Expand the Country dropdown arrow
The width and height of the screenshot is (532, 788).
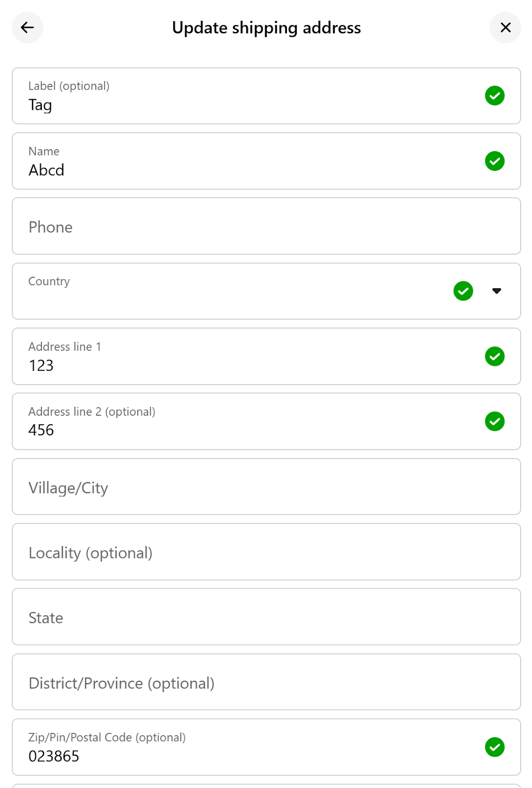point(497,291)
